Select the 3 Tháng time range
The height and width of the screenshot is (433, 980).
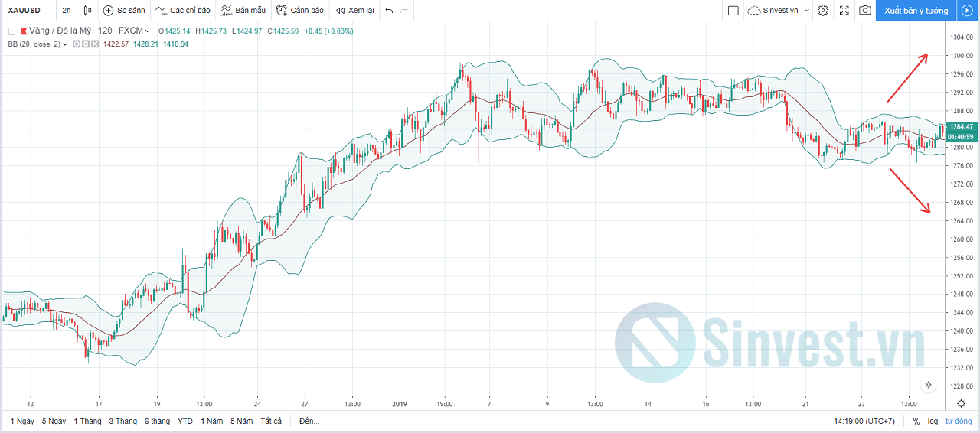point(122,422)
